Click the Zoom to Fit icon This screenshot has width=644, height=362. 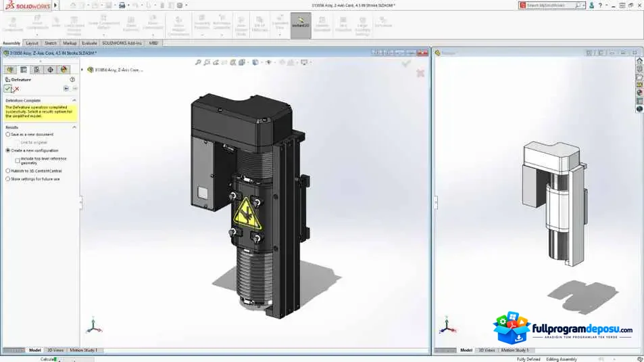pos(198,62)
